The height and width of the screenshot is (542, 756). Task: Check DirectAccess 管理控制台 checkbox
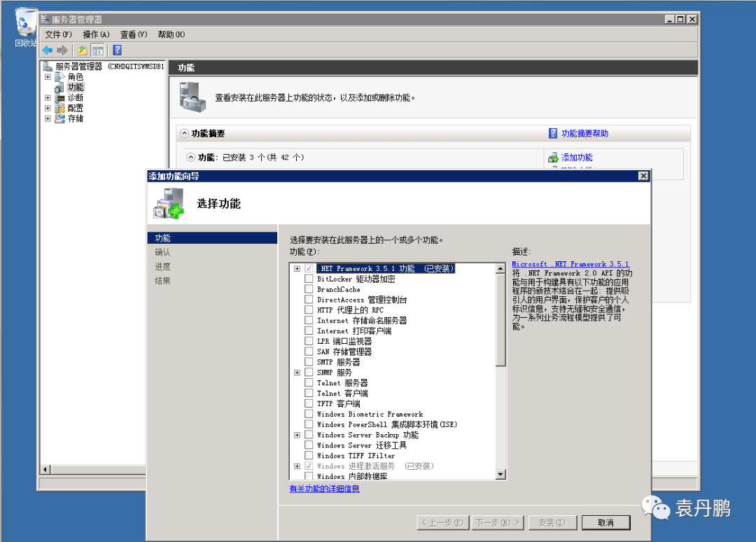pyautogui.click(x=309, y=300)
